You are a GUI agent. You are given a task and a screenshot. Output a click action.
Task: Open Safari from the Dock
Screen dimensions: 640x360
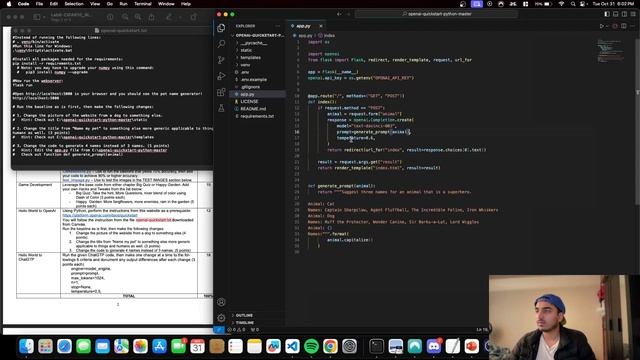(64, 347)
